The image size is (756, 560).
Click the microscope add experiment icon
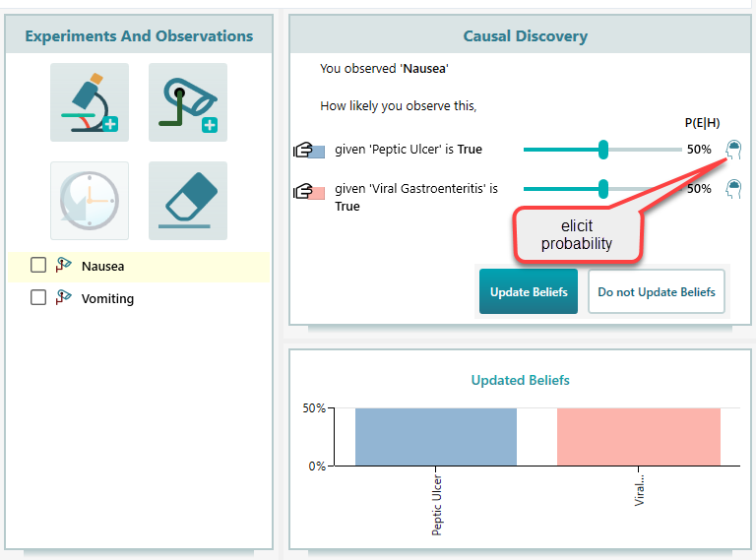[x=90, y=102]
